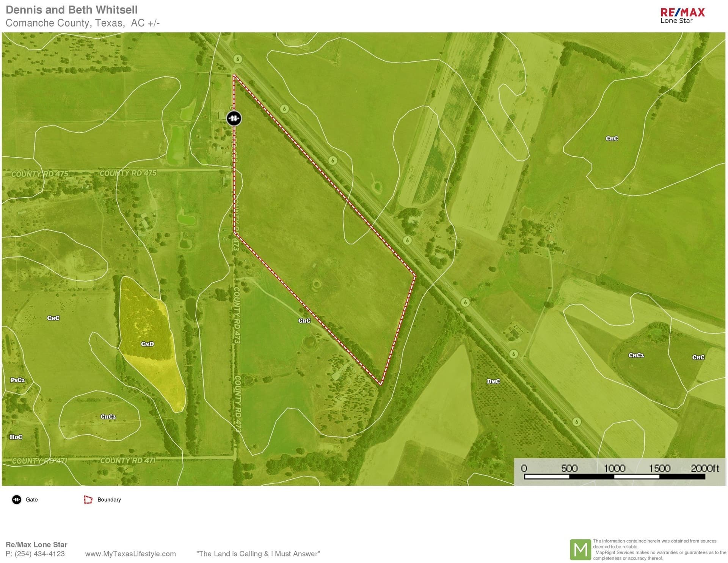Click the CHC2 label near the bottom left
This screenshot has height=563, width=728.
[108, 417]
